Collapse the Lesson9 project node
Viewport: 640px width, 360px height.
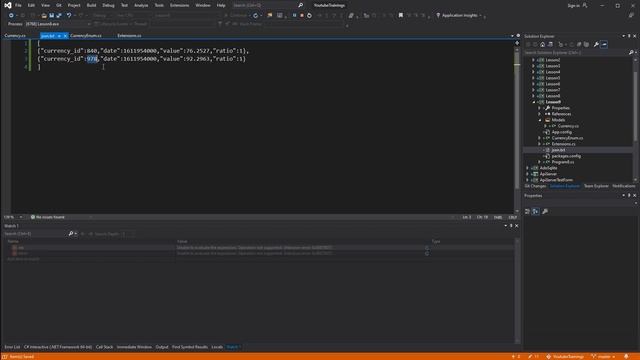point(533,102)
